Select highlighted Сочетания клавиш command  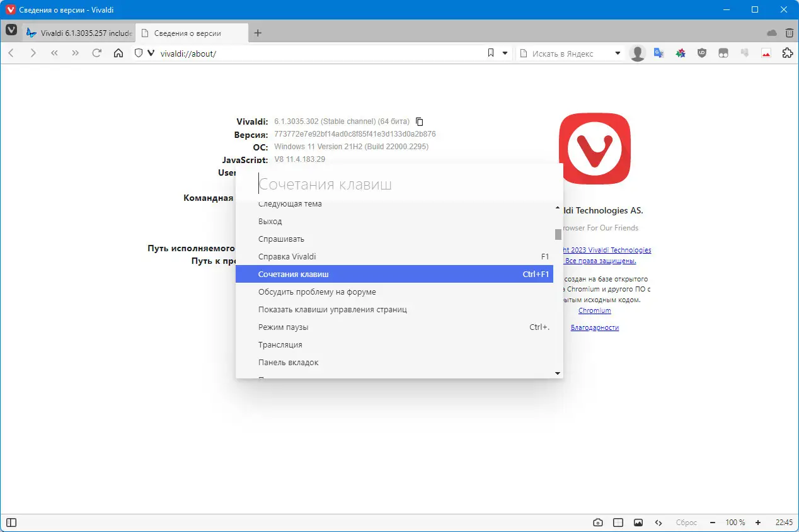pos(394,274)
